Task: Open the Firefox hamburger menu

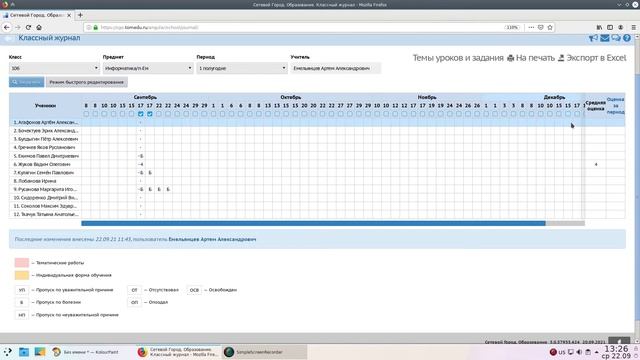Action: tap(633, 27)
